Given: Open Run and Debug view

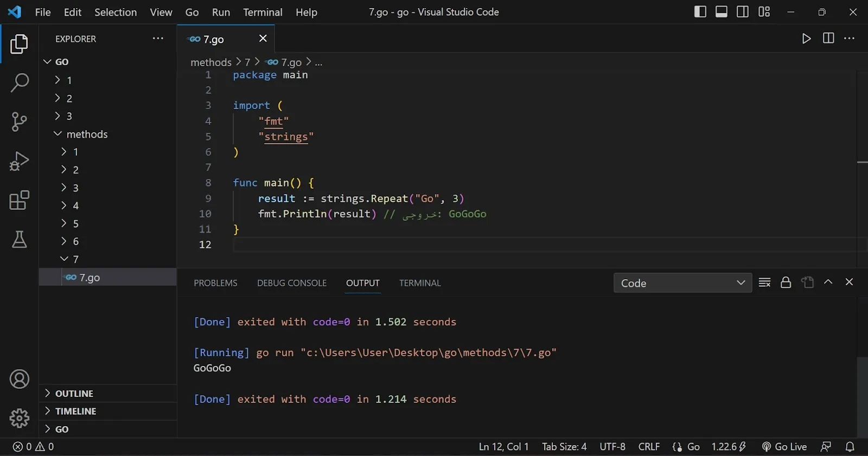Looking at the screenshot, I should point(19,161).
